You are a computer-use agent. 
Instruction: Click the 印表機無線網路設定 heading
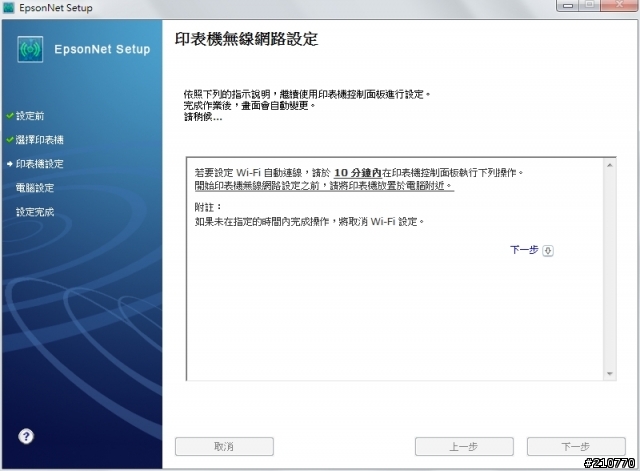tap(247, 39)
